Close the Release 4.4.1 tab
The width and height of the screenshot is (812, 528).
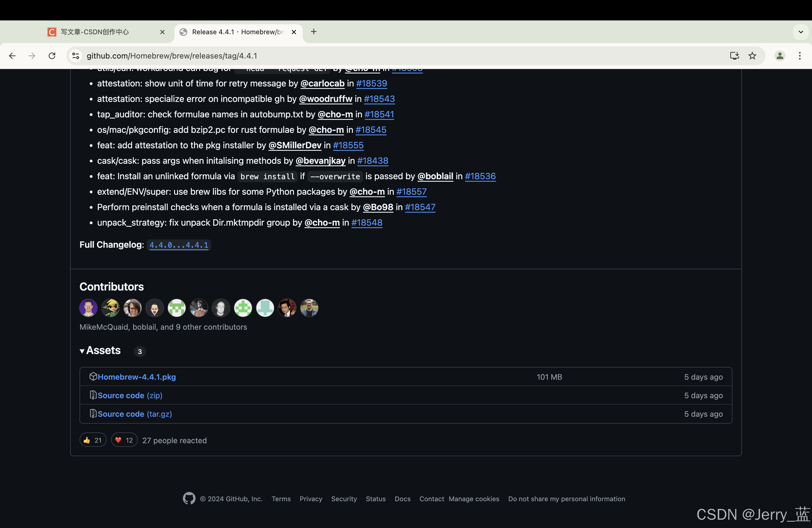294,32
